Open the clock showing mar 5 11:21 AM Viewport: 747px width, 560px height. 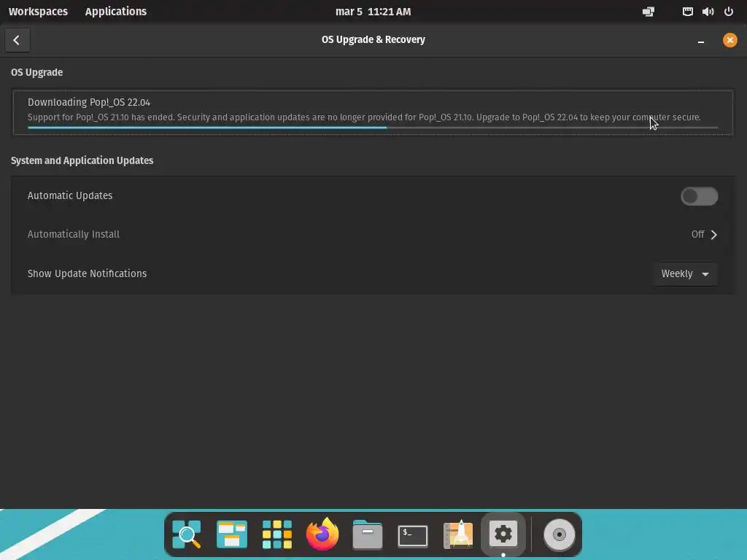click(x=373, y=12)
